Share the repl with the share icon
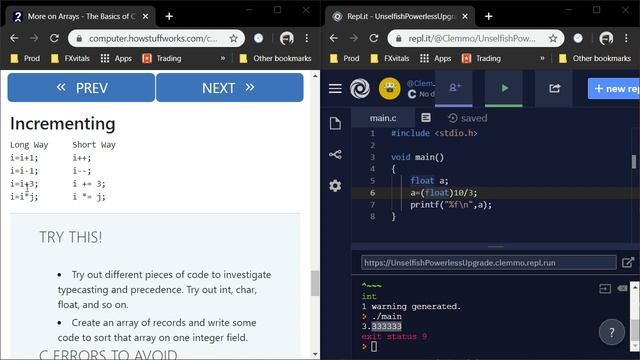640x360 pixels. tap(554, 88)
